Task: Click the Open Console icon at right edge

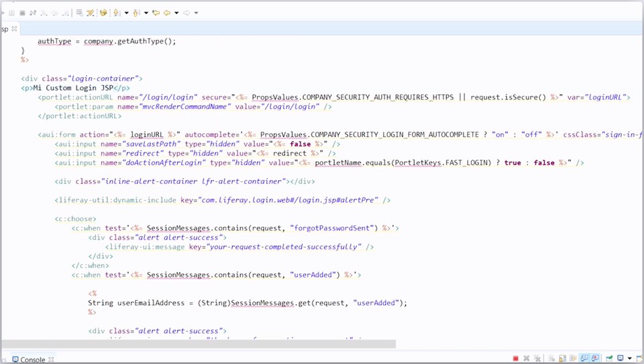Action: [x=639, y=359]
